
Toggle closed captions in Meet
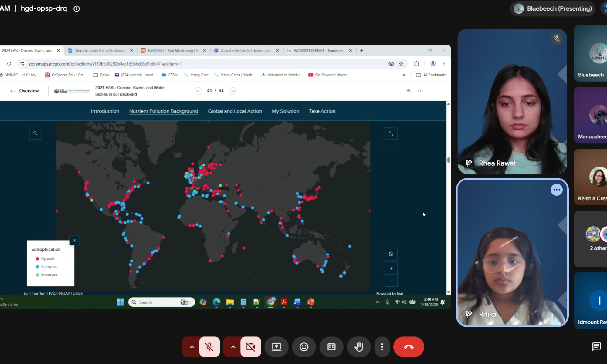[x=331, y=347]
